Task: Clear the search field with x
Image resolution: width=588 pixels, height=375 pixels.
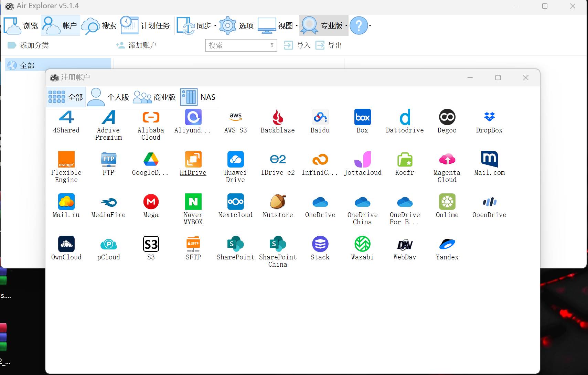Action: click(x=272, y=45)
